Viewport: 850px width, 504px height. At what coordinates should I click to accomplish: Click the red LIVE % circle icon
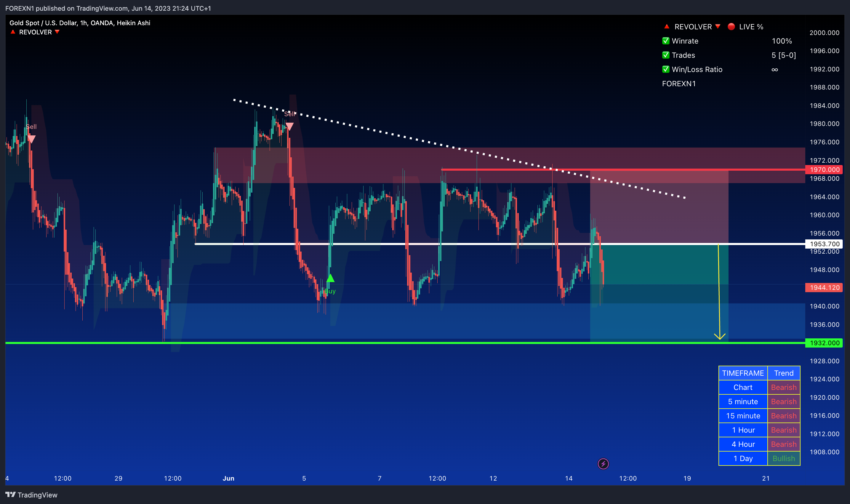[731, 26]
